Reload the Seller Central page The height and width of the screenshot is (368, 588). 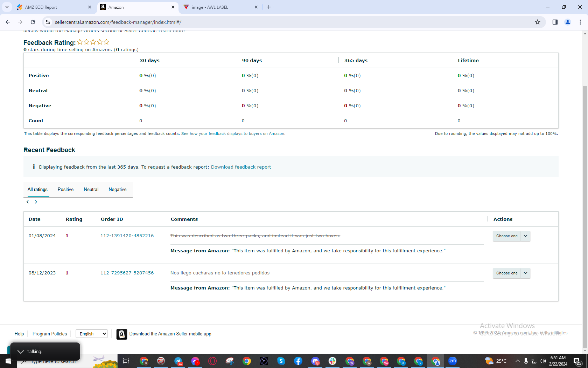(33, 22)
